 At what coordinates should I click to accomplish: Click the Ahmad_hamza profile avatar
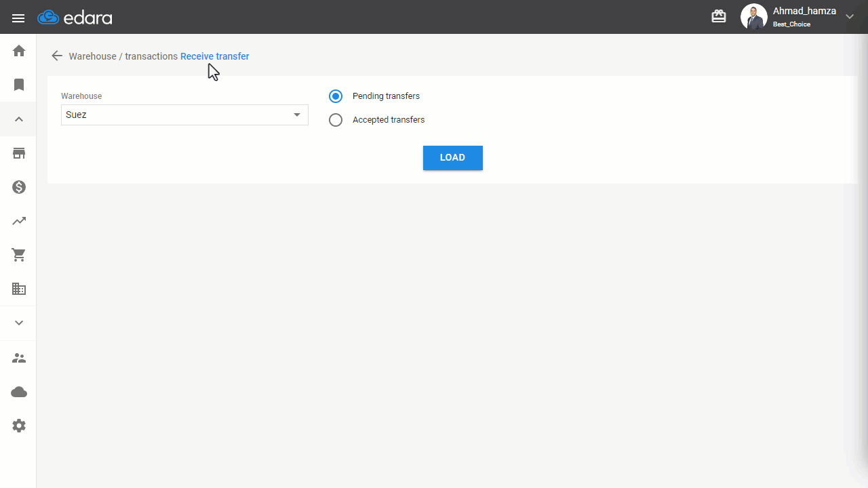click(x=753, y=17)
